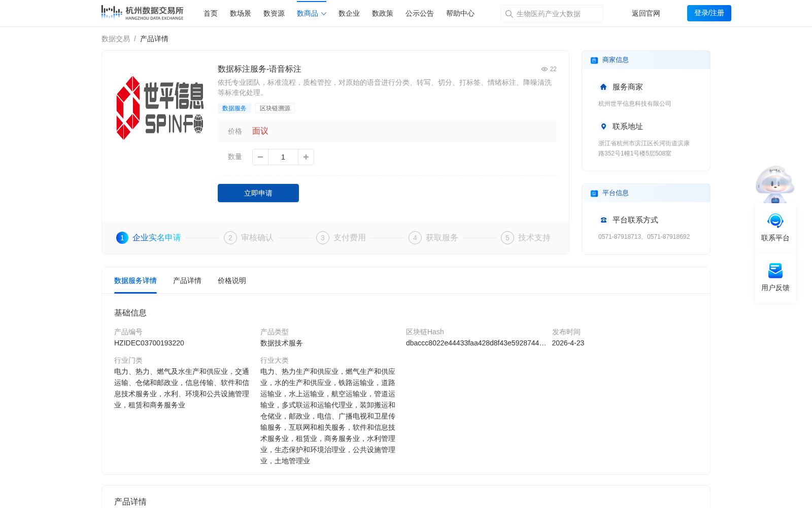The height and width of the screenshot is (508, 812).
Task: Click 立即申请 apply button
Action: pyautogui.click(x=258, y=193)
